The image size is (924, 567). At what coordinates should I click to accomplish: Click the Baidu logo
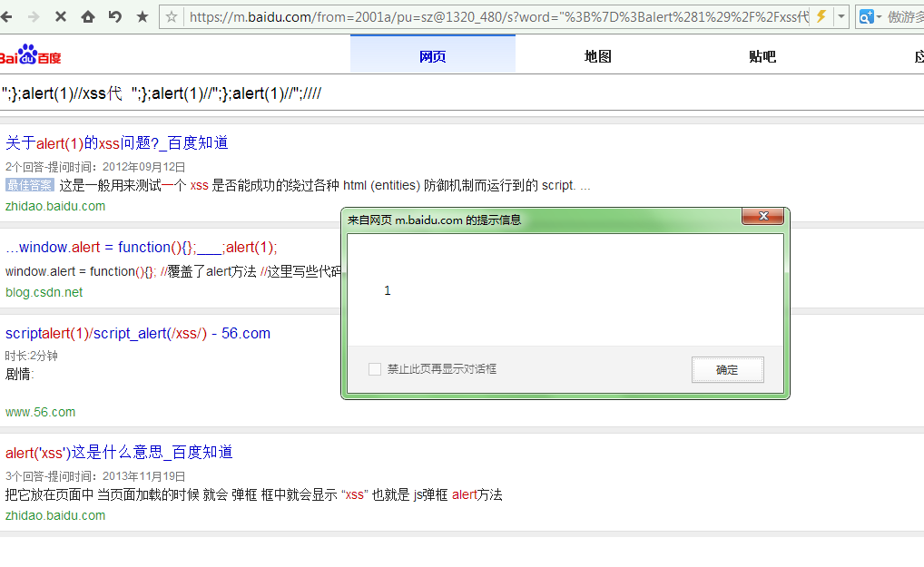(29, 55)
